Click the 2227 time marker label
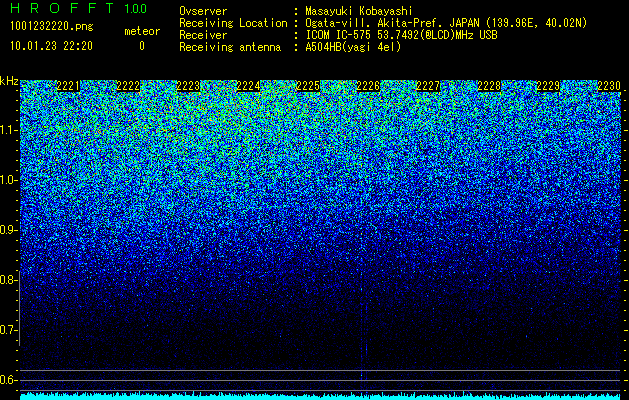 coord(428,86)
